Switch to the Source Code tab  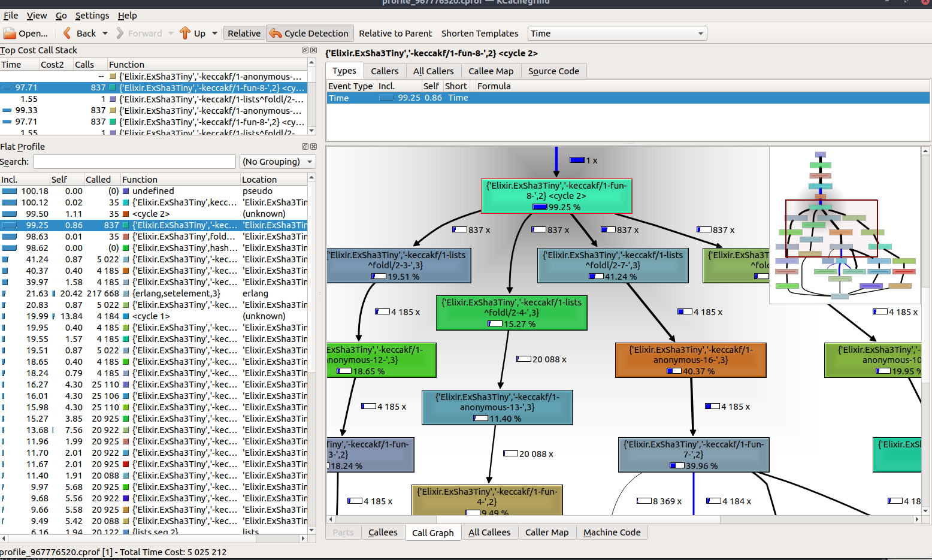pyautogui.click(x=553, y=71)
